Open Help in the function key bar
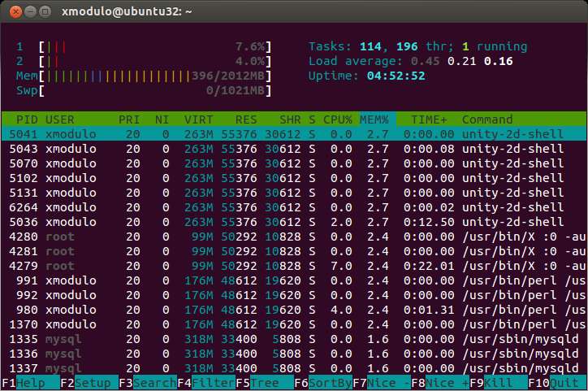The width and height of the screenshot is (588, 391). pos(31,383)
